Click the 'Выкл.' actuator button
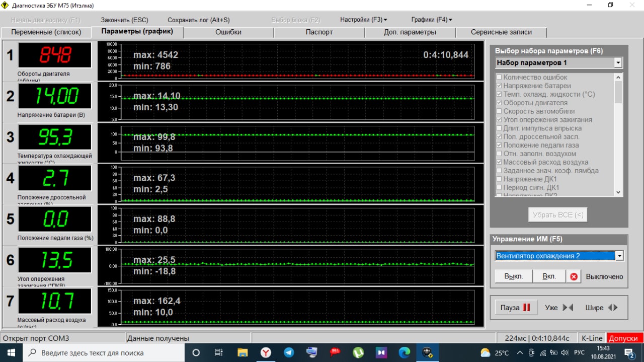The width and height of the screenshot is (644, 362). tap(514, 276)
